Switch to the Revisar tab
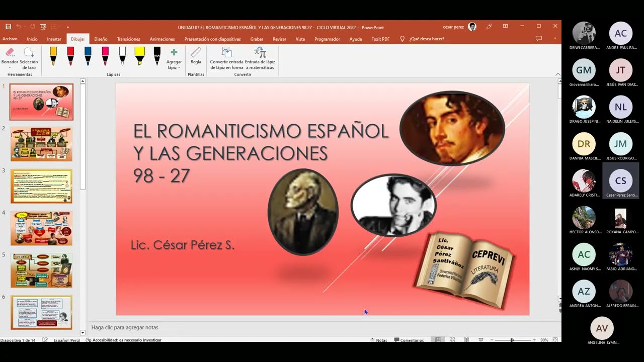Screen dimensions: 644x362 [x=279, y=39]
